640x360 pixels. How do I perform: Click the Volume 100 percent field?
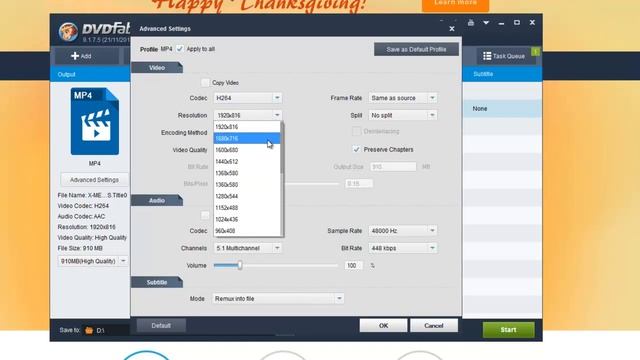tap(353, 266)
